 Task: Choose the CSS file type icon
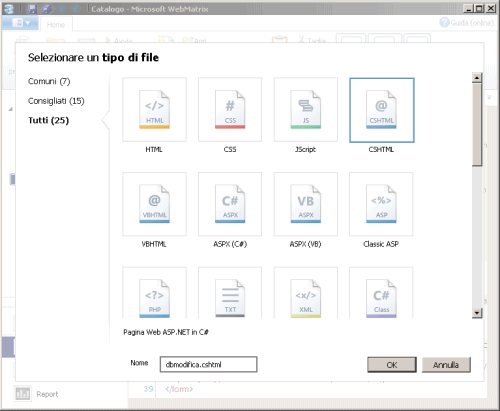tap(230, 110)
